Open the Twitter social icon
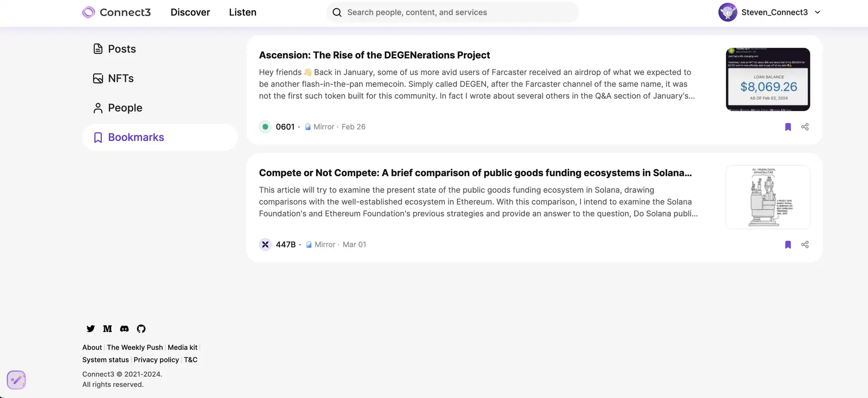868x398 pixels. point(91,329)
